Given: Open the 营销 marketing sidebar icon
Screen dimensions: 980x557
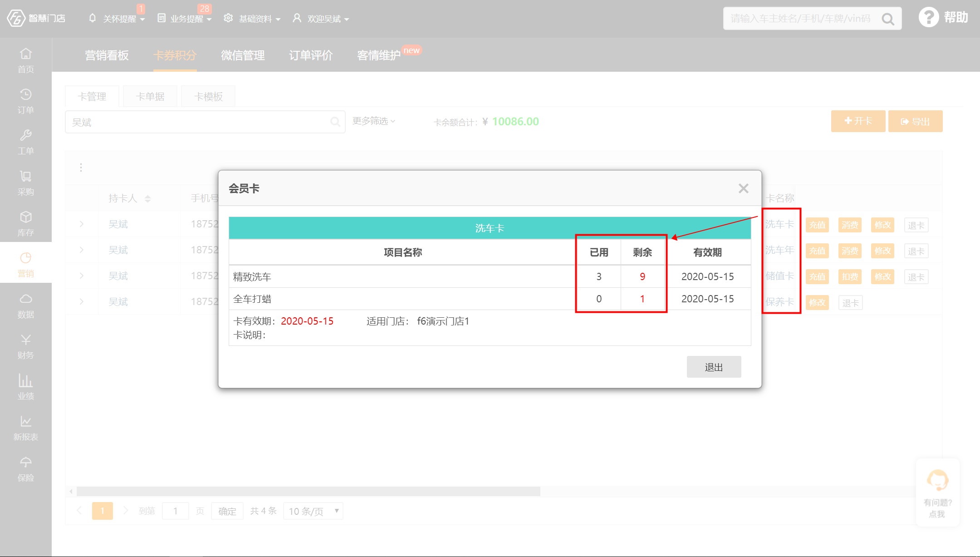Looking at the screenshot, I should click(x=26, y=264).
